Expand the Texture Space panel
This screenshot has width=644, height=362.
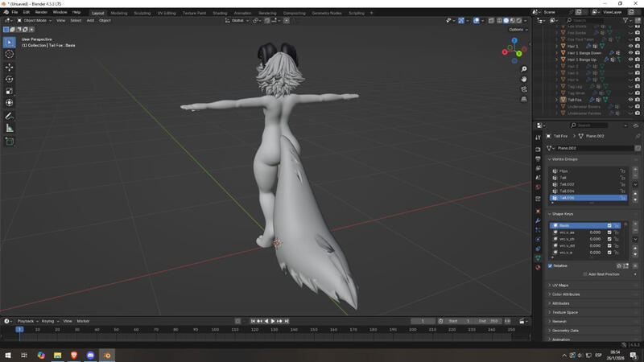pos(565,312)
